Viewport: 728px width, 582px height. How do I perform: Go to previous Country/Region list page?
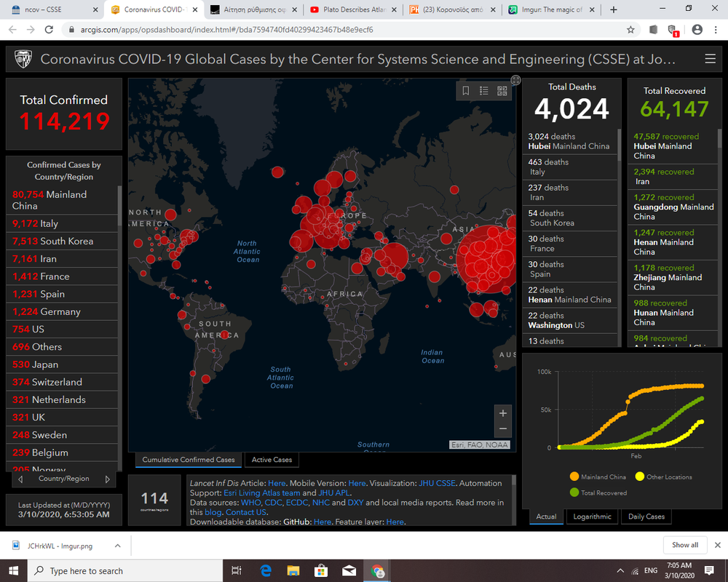click(20, 479)
